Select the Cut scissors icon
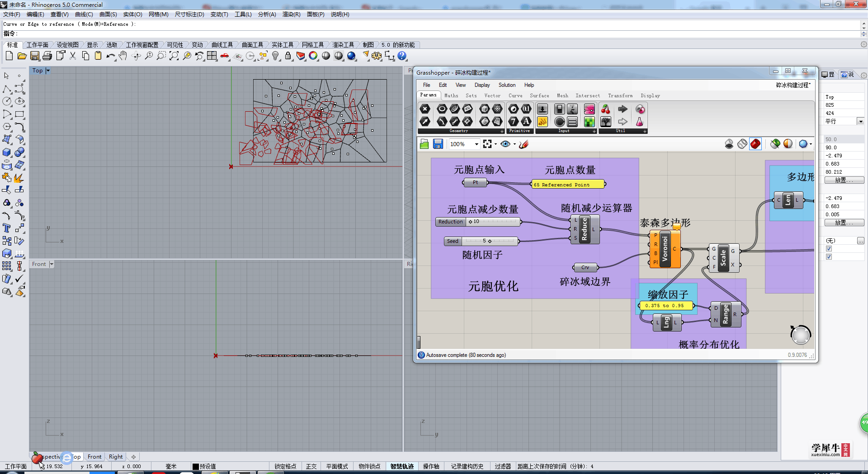868x474 pixels. pos(73,56)
